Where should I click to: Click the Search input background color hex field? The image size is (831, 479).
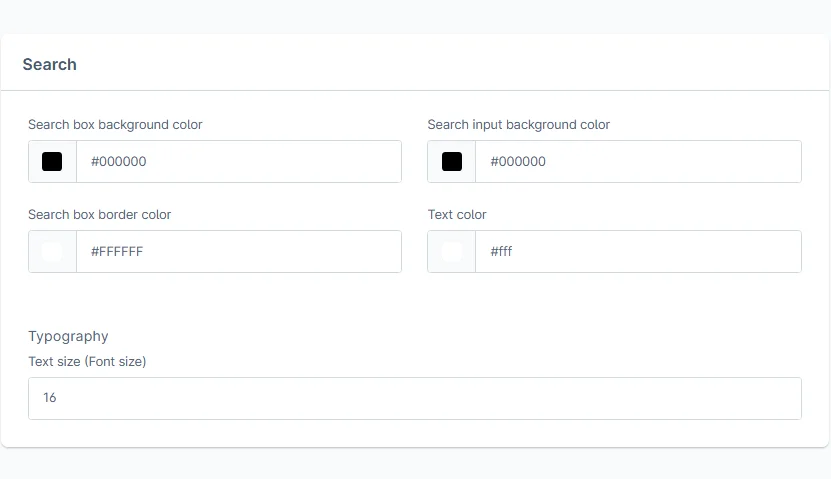point(637,161)
